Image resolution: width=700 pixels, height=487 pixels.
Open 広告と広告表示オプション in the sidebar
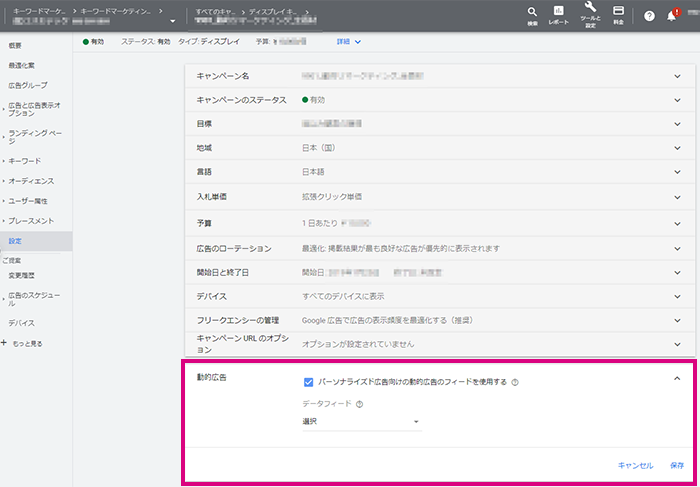click(x=34, y=109)
